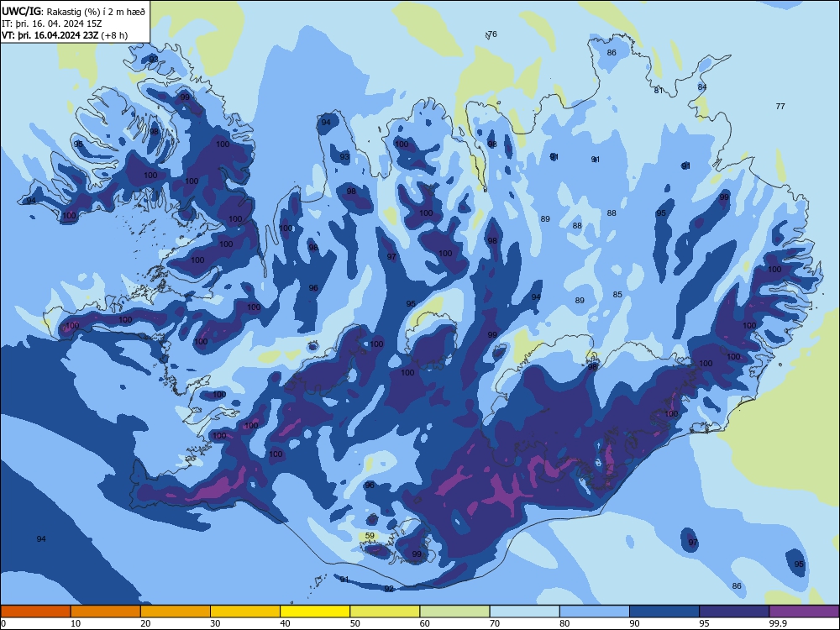Click the purple above-99.9 legend swatch
Screen dimensions: 840x630
(x=805, y=612)
